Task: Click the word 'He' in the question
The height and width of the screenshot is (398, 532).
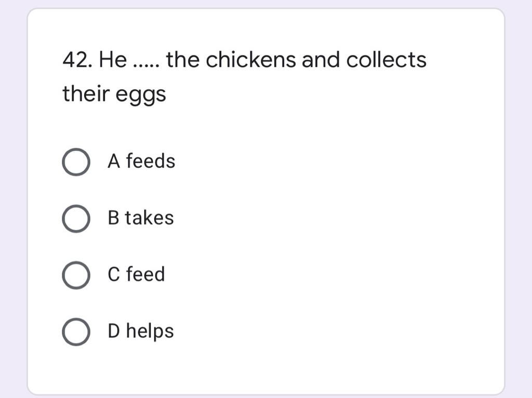Action: click(x=113, y=60)
